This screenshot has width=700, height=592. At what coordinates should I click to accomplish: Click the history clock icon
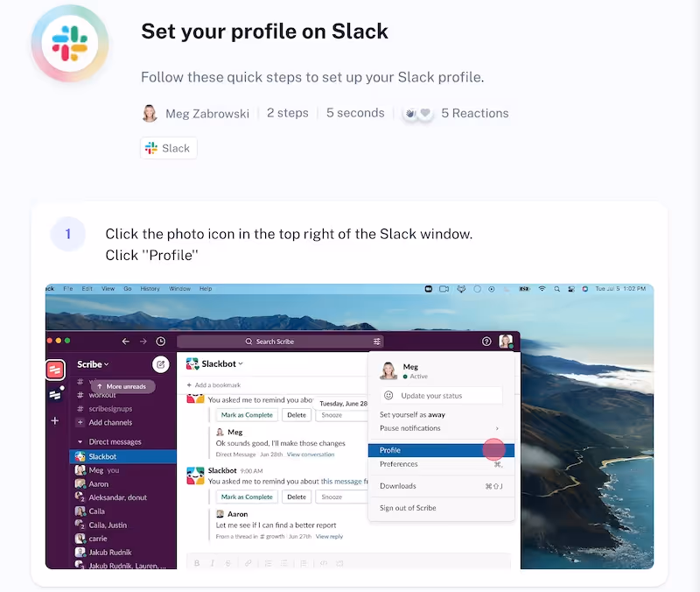point(161,342)
